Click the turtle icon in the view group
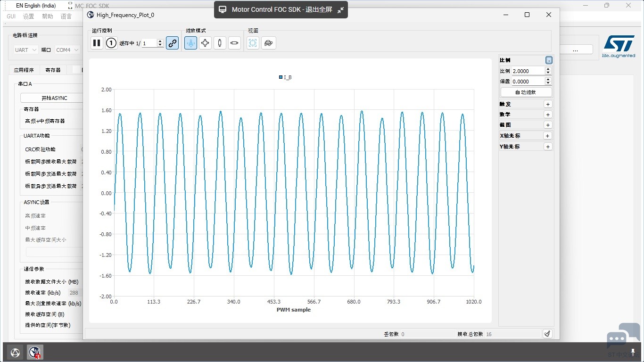Image resolution: width=644 pixels, height=362 pixels. click(x=268, y=43)
